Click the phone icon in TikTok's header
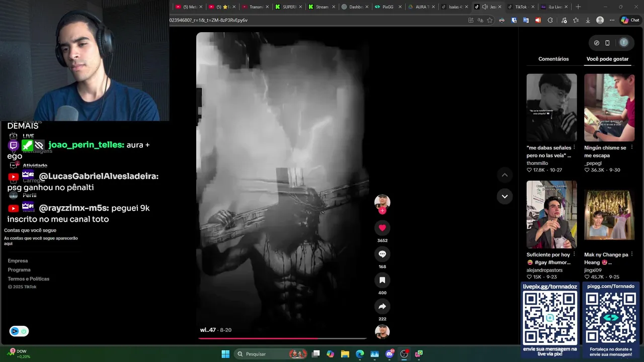This screenshot has width=644, height=362. click(x=607, y=43)
